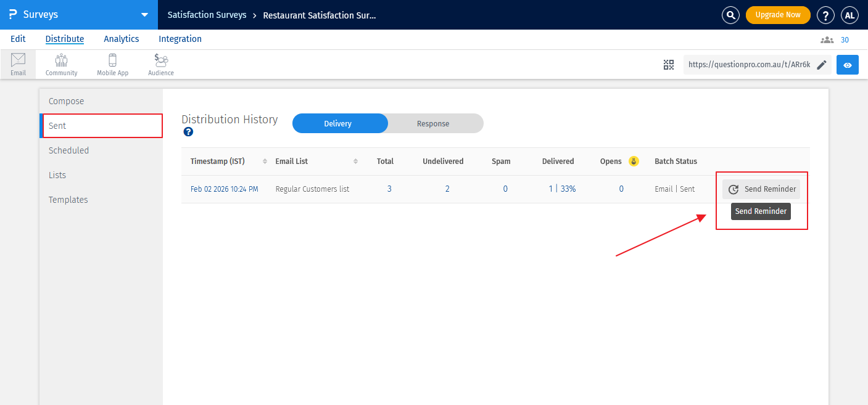The image size is (868, 405).
Task: Preview survey with the eye button
Action: click(x=847, y=65)
